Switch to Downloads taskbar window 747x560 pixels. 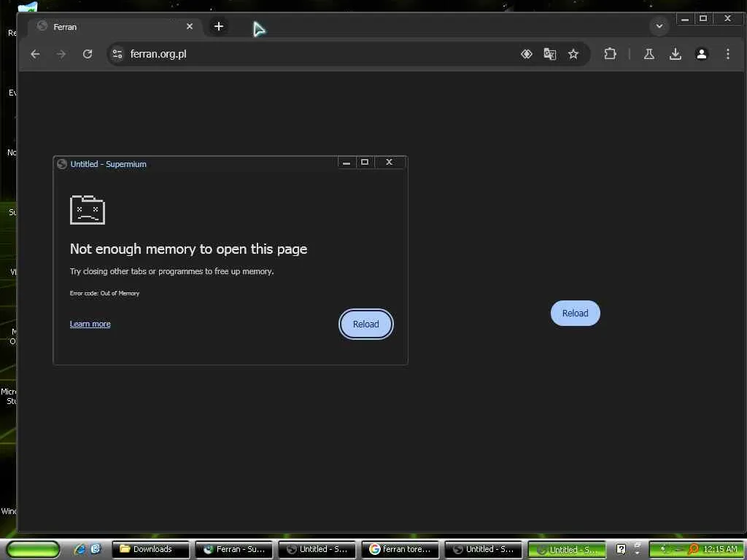[x=150, y=550]
